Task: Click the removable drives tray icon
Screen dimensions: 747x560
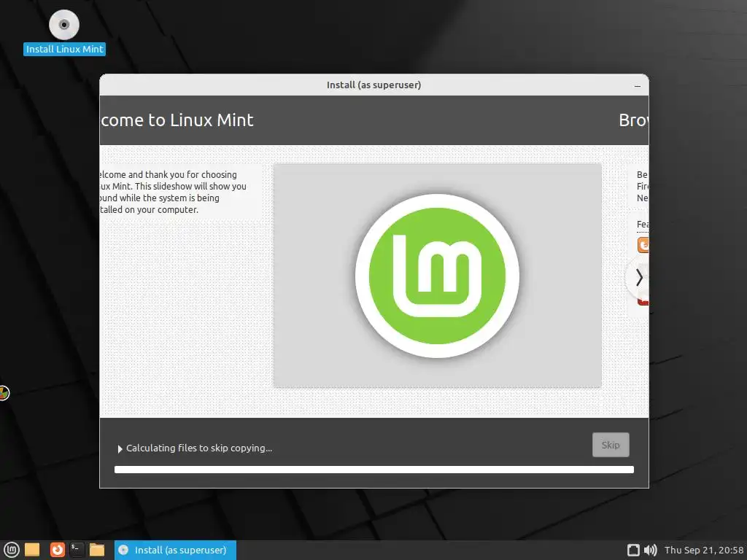Action: point(633,550)
